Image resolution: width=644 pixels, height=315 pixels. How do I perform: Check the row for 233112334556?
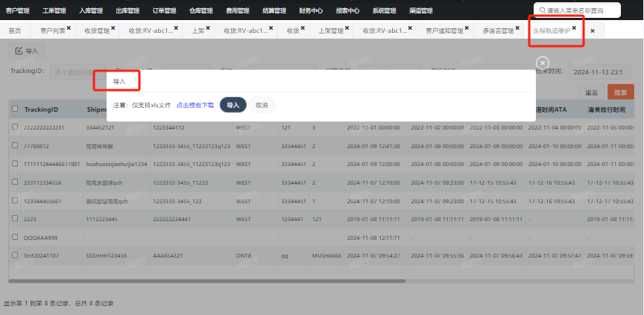coord(15,182)
